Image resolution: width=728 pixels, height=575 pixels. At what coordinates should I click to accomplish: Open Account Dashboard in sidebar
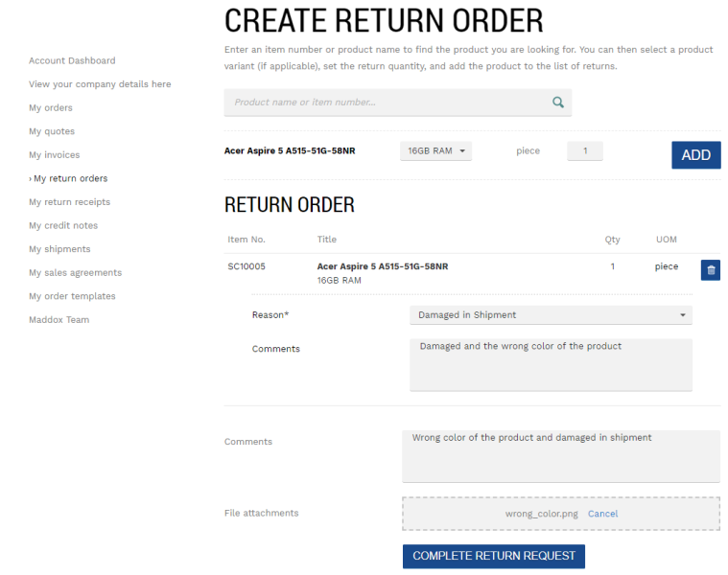(x=72, y=60)
